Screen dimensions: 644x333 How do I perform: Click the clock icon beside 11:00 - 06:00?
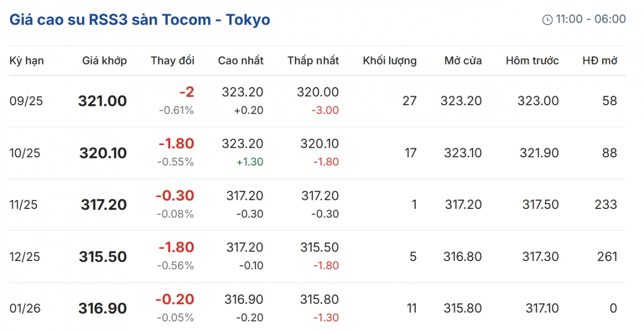click(x=547, y=20)
